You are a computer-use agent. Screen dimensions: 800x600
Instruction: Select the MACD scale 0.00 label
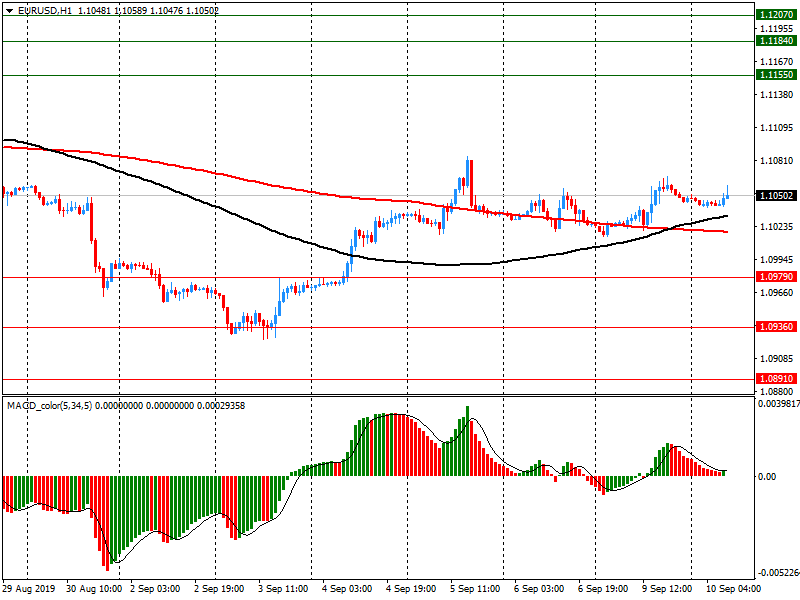point(767,477)
